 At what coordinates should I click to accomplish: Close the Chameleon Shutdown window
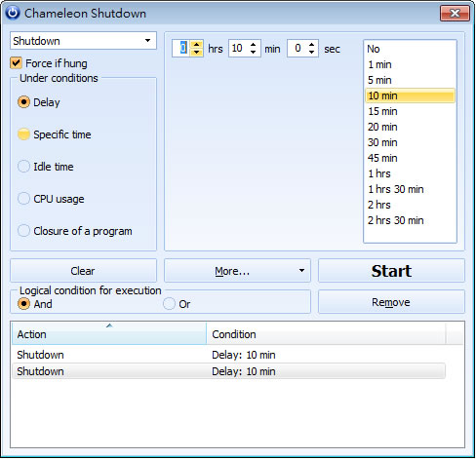pos(455,14)
